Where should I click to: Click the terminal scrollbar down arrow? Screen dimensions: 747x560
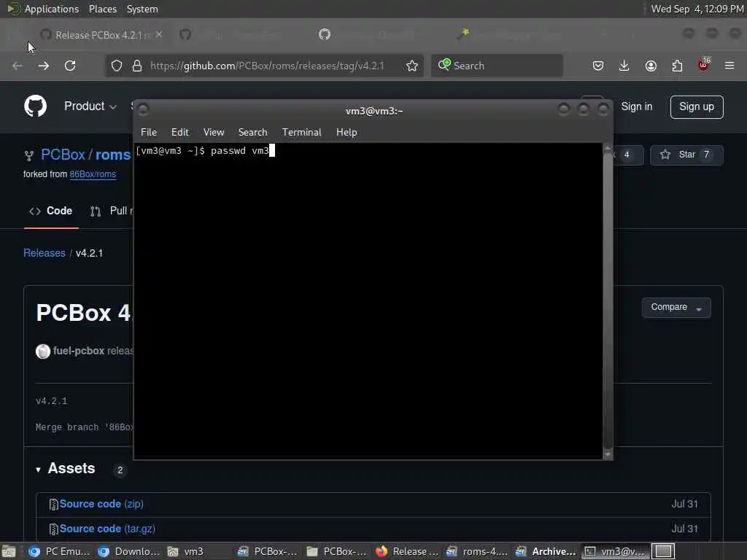[608, 455]
